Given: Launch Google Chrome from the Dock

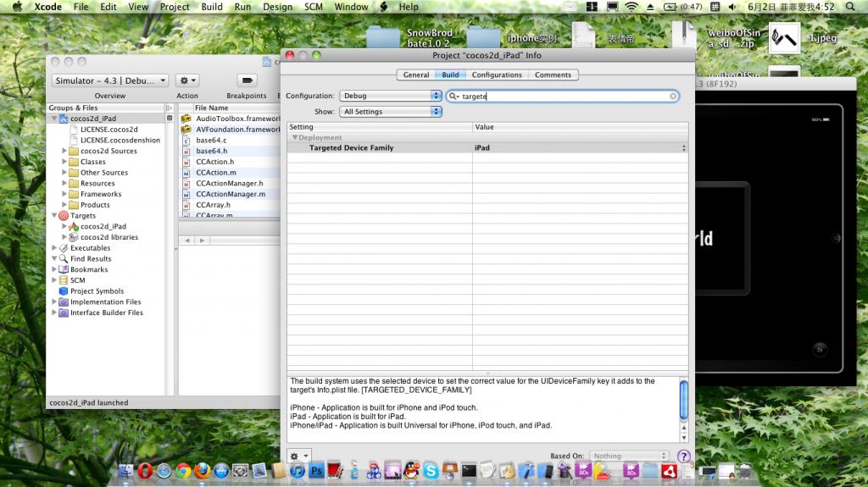Looking at the screenshot, I should point(183,471).
